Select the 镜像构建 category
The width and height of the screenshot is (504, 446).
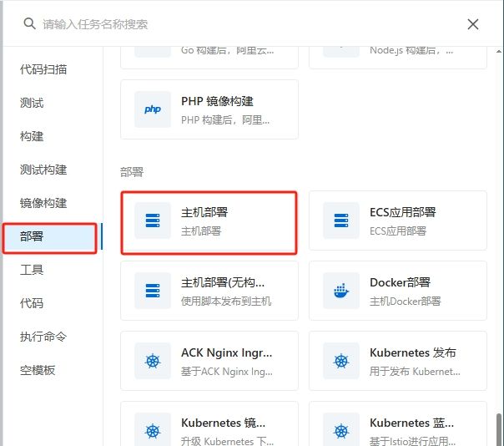click(x=43, y=203)
